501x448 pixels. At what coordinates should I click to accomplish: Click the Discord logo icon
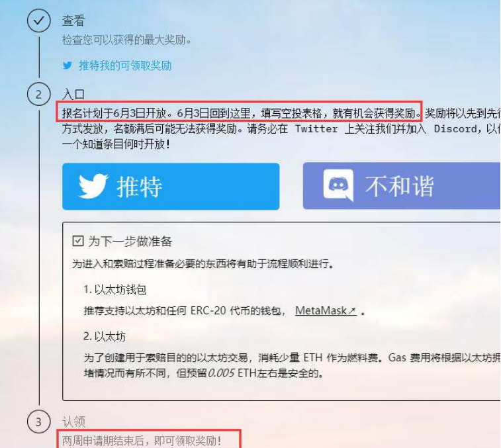click(338, 185)
